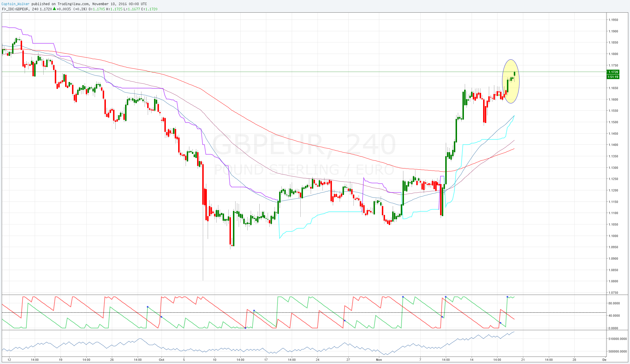Click the 80.0000 oscillator scale label

click(x=614, y=303)
